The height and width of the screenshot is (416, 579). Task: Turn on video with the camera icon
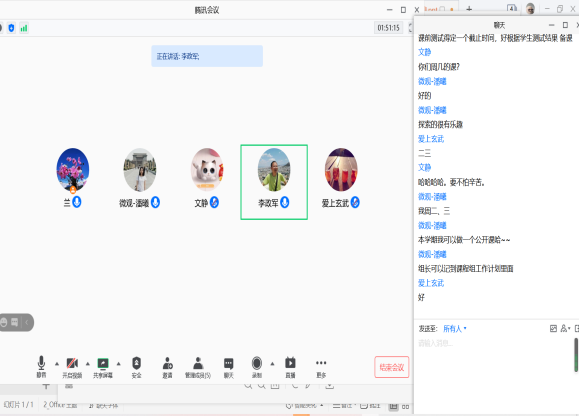click(x=72, y=367)
